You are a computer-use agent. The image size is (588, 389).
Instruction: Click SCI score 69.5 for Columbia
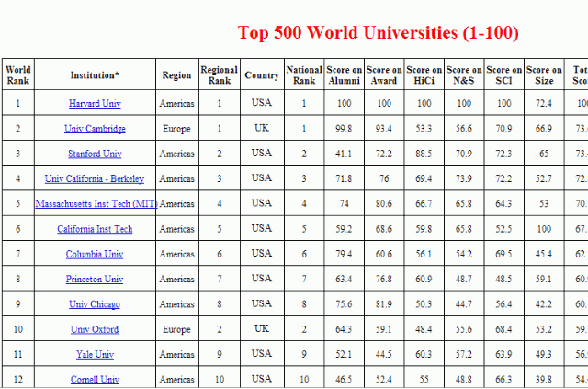(x=503, y=254)
